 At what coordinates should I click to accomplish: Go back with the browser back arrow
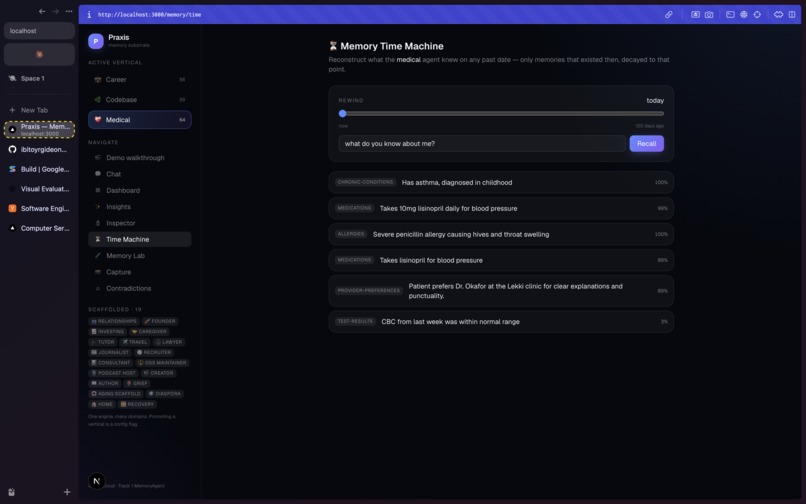tap(42, 11)
